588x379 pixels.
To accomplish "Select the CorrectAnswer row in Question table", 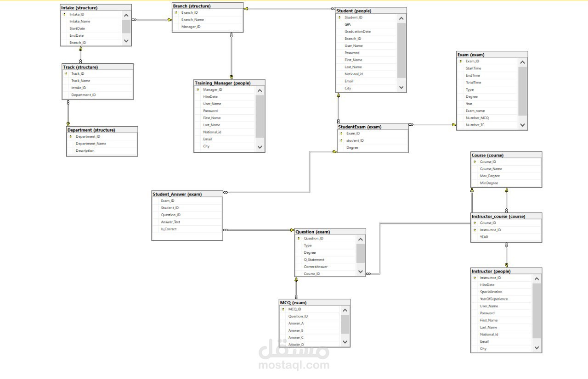I will [x=316, y=267].
